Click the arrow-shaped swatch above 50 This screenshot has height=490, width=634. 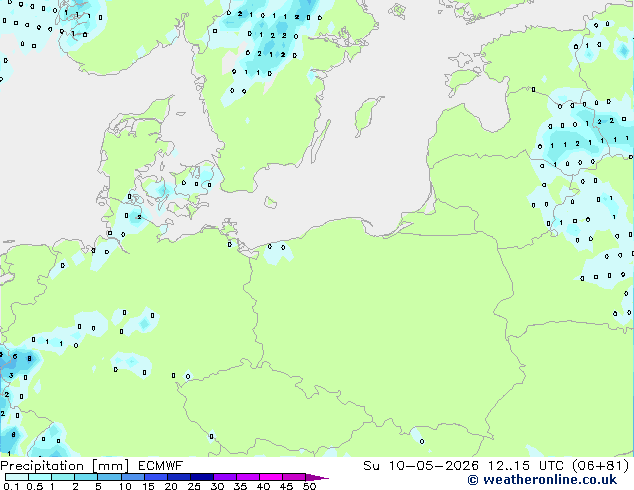coord(317,477)
